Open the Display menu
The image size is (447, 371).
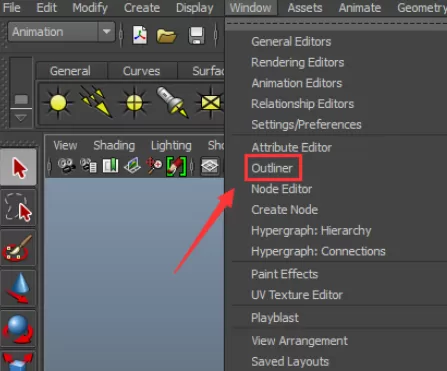195,7
